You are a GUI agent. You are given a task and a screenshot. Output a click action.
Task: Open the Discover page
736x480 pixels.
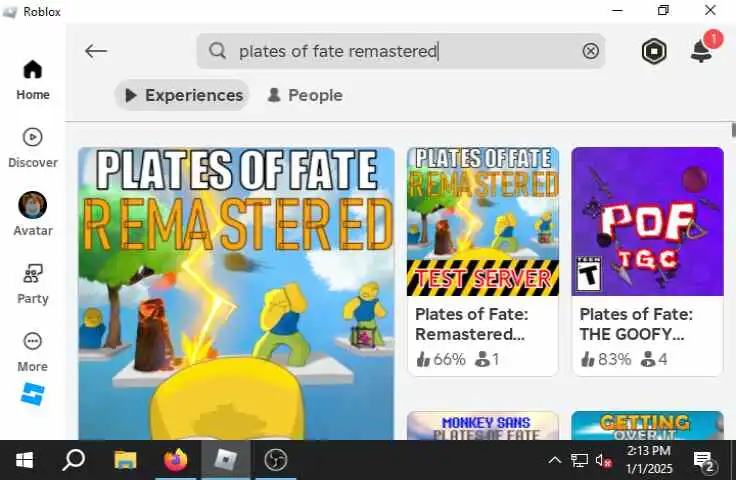tap(32, 148)
